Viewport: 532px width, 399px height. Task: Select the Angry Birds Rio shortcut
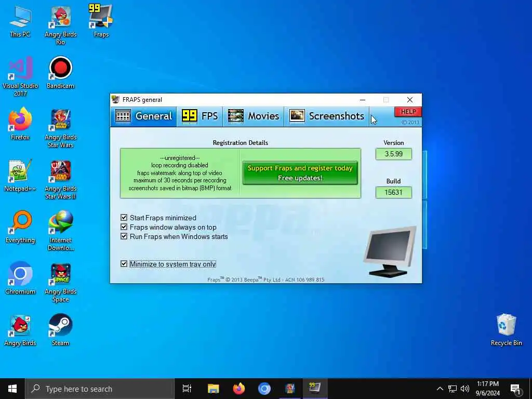point(60,25)
